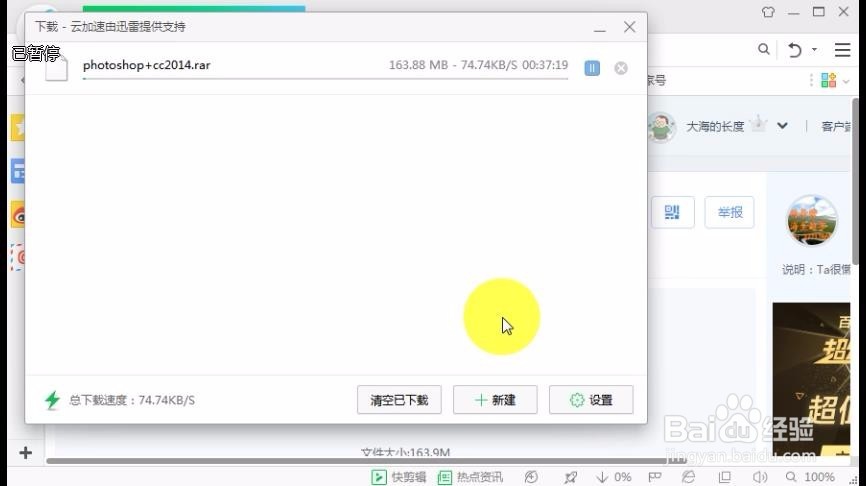The height and width of the screenshot is (486, 866).
Task: Click the vertical dots handle beside the extensions grid
Action: click(x=811, y=81)
